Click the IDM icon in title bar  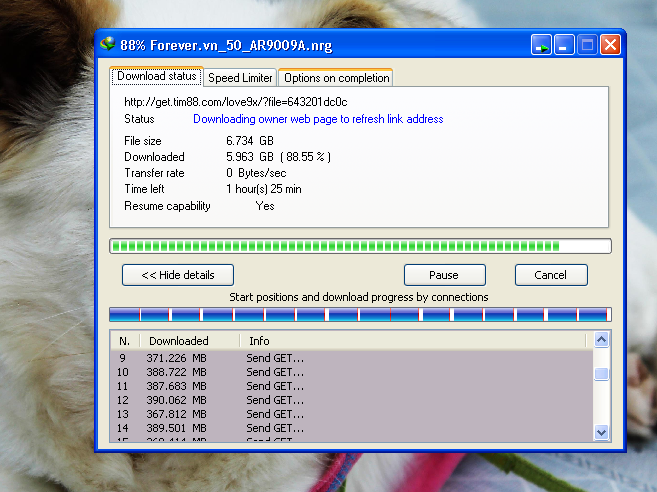tap(108, 44)
